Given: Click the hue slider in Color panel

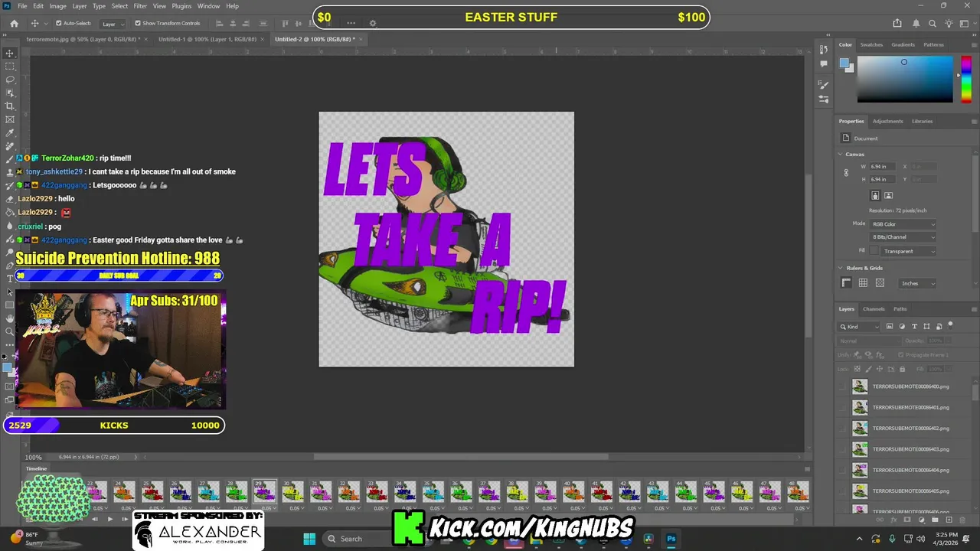Looking at the screenshot, I should (966, 80).
